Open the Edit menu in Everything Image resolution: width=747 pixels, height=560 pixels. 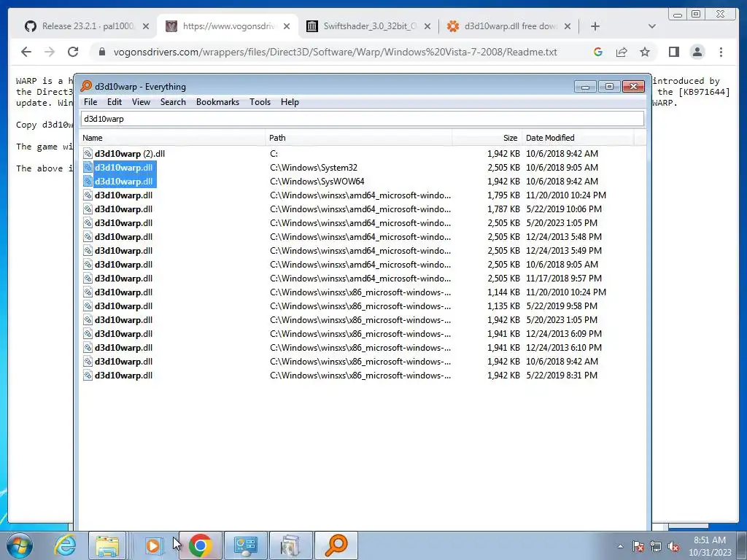coord(115,102)
